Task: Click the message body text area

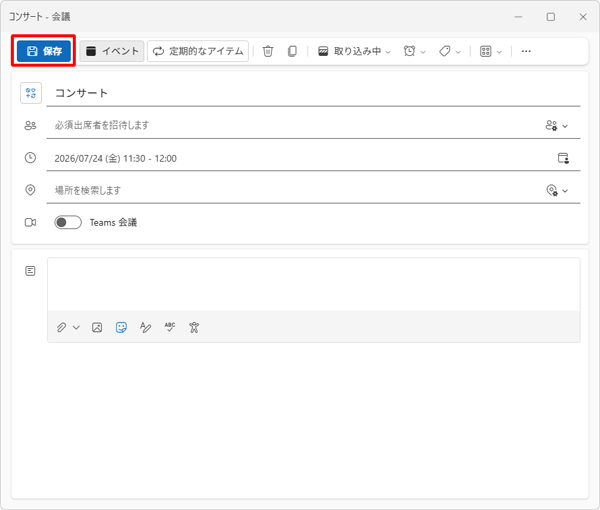Action: [313, 284]
